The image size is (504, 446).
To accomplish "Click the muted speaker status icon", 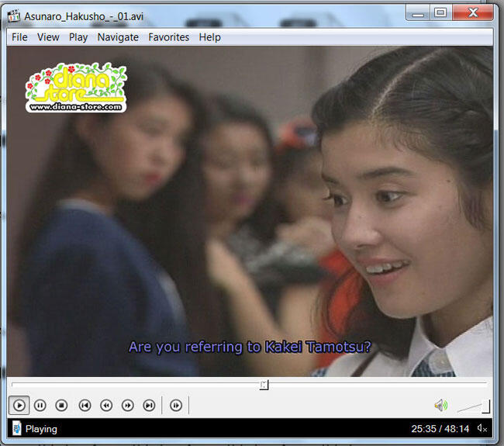I will point(482,428).
